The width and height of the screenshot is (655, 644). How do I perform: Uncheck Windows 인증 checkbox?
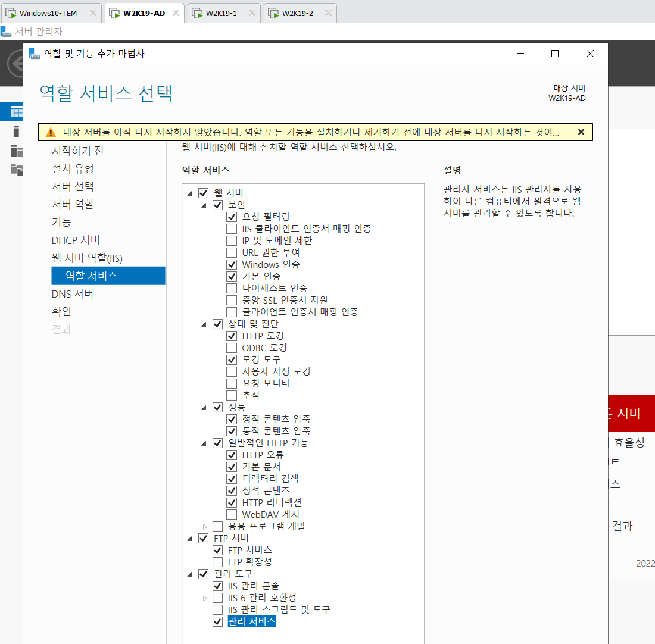[232, 264]
